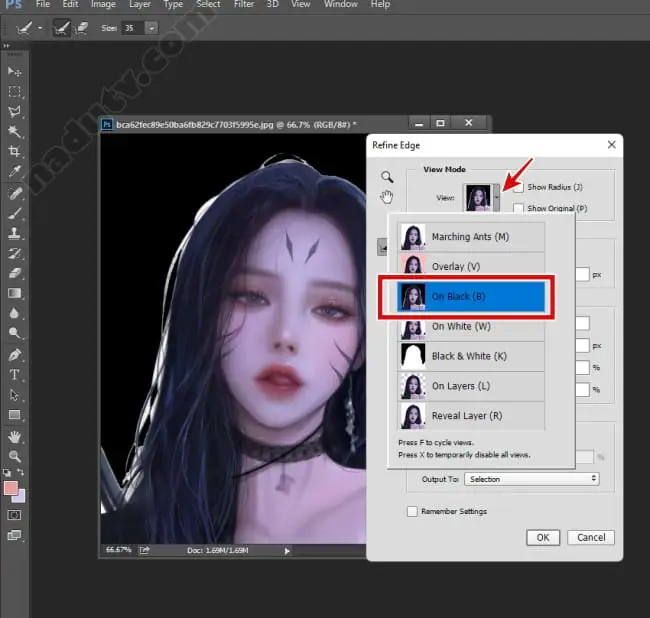650x618 pixels.
Task: Check Remember Settings option
Action: click(x=412, y=511)
